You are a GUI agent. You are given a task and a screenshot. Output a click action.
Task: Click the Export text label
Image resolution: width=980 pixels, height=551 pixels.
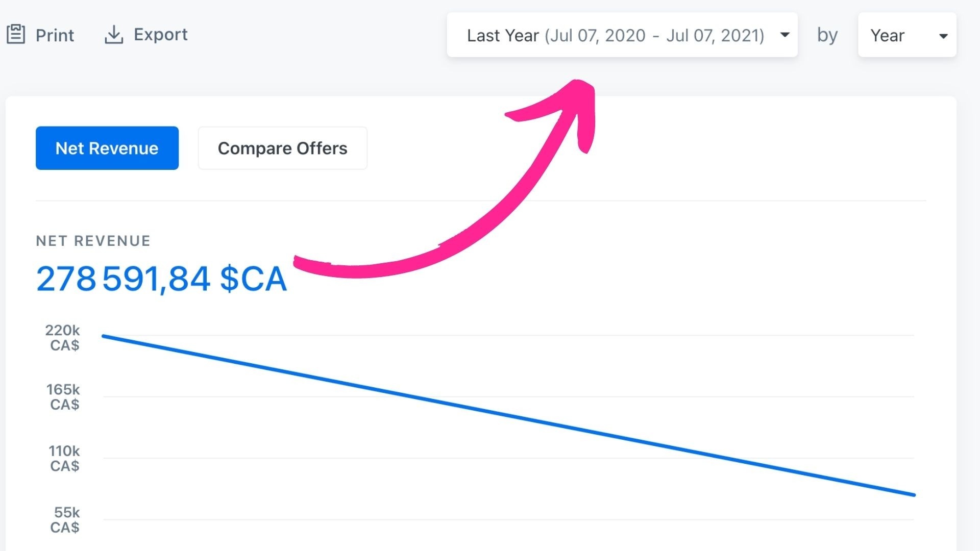click(161, 35)
